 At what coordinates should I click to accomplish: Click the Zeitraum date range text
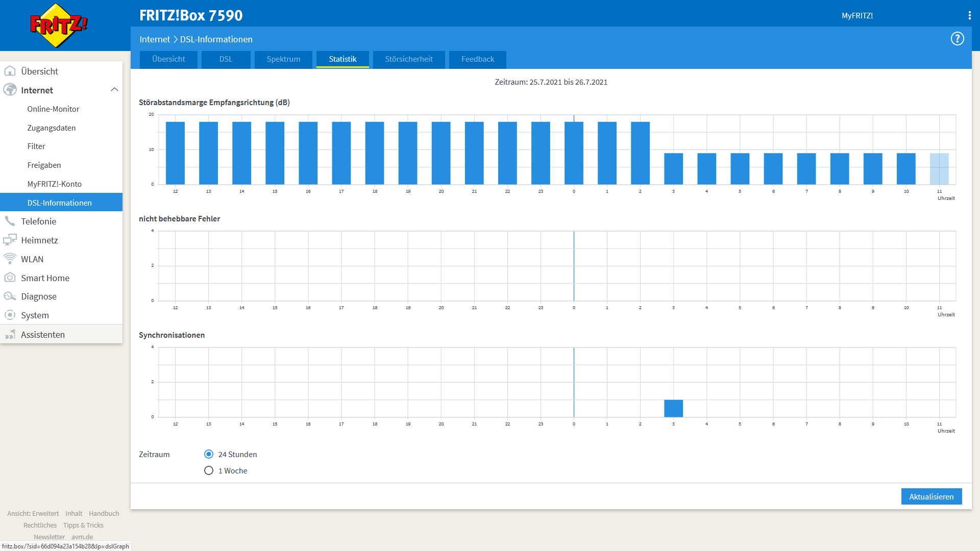(551, 82)
